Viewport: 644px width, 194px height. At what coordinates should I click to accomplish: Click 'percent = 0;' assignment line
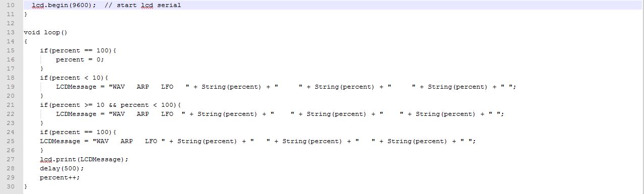click(80, 59)
